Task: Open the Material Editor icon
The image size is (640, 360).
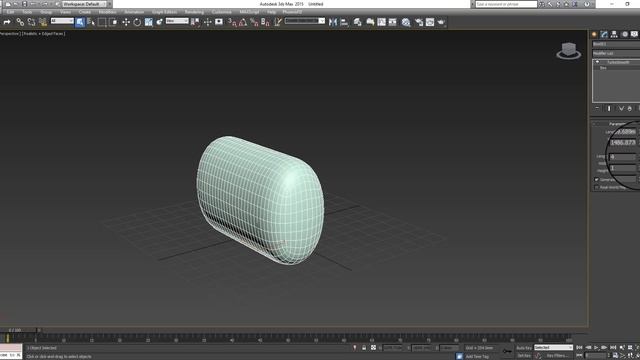Action: 406,22
